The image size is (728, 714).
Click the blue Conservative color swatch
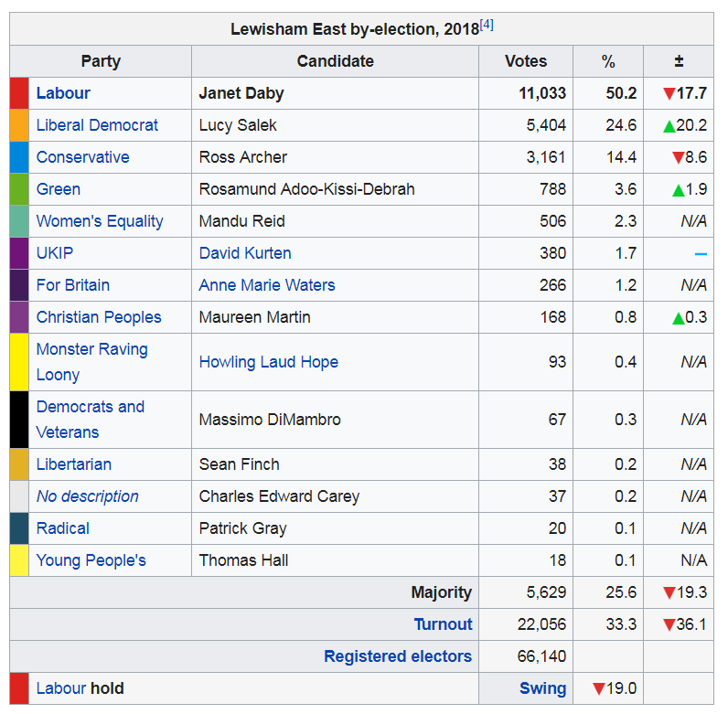19,157
